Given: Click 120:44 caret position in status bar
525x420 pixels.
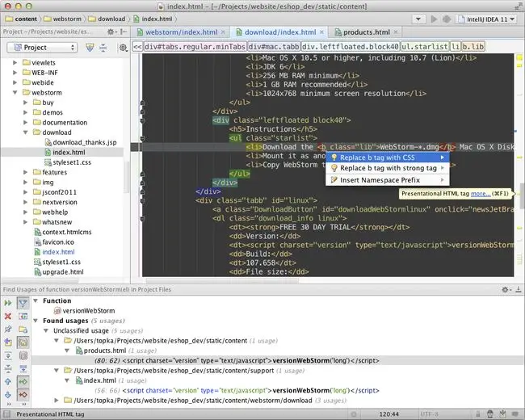Looking at the screenshot, I should 388,414.
